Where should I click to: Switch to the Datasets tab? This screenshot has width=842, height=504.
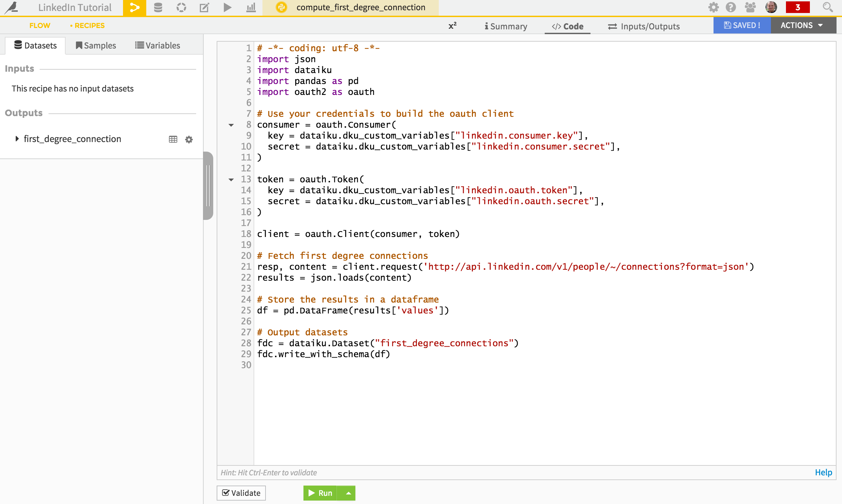click(36, 45)
